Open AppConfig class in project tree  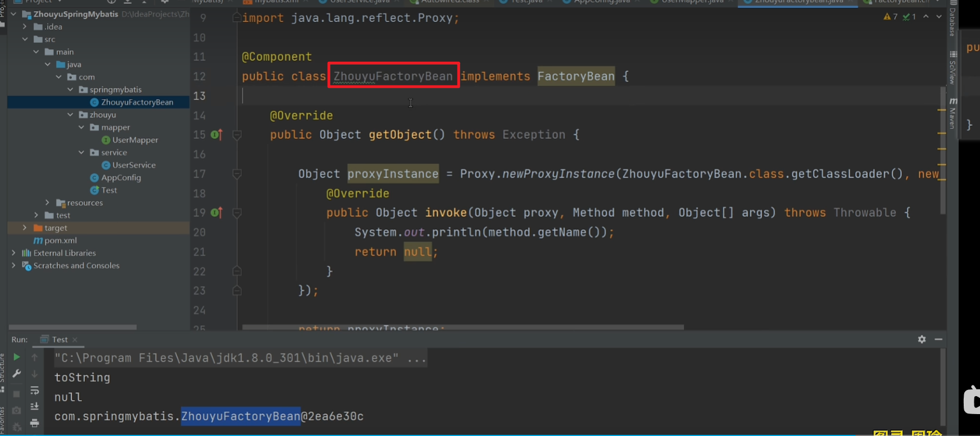point(121,178)
